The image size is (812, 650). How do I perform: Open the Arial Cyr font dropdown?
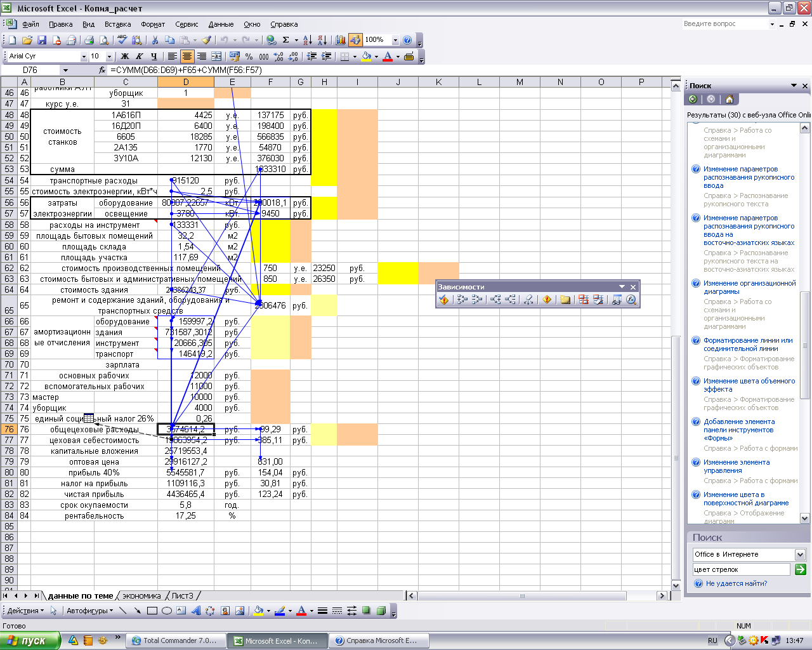pos(84,56)
